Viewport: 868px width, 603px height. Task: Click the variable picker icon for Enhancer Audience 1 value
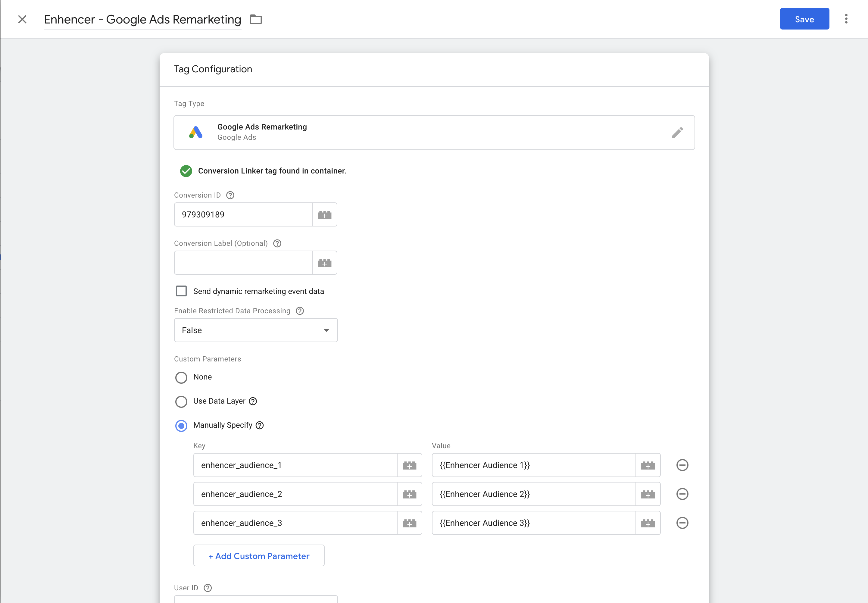(648, 465)
